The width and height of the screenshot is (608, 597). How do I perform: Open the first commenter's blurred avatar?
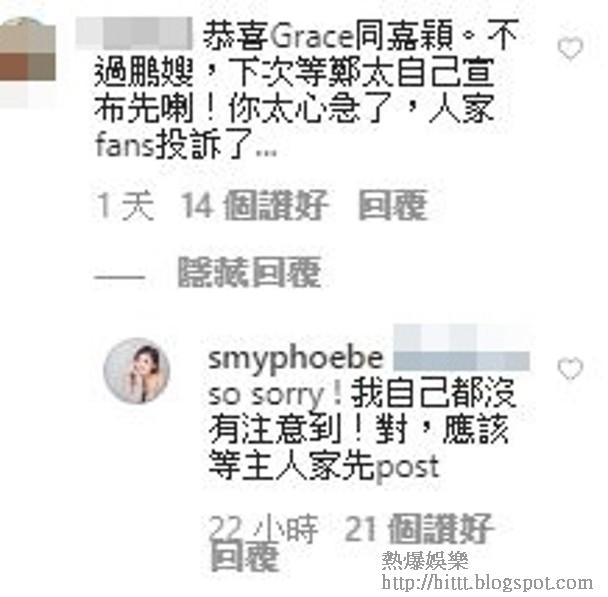pyautogui.click(x=27, y=62)
